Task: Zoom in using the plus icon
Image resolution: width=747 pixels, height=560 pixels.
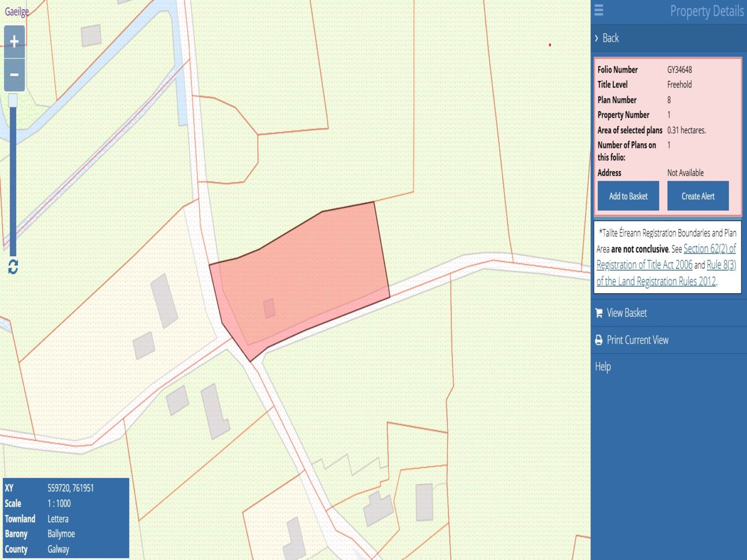Action: (14, 40)
